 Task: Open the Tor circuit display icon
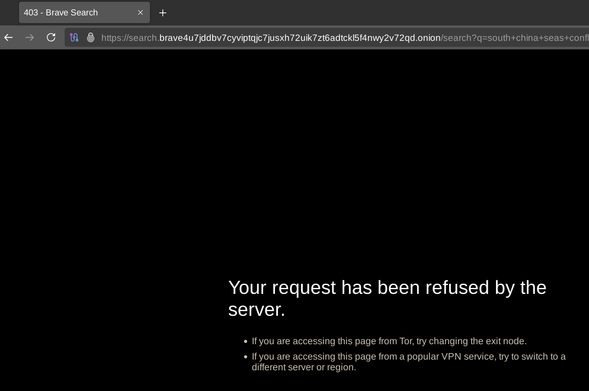(x=74, y=38)
